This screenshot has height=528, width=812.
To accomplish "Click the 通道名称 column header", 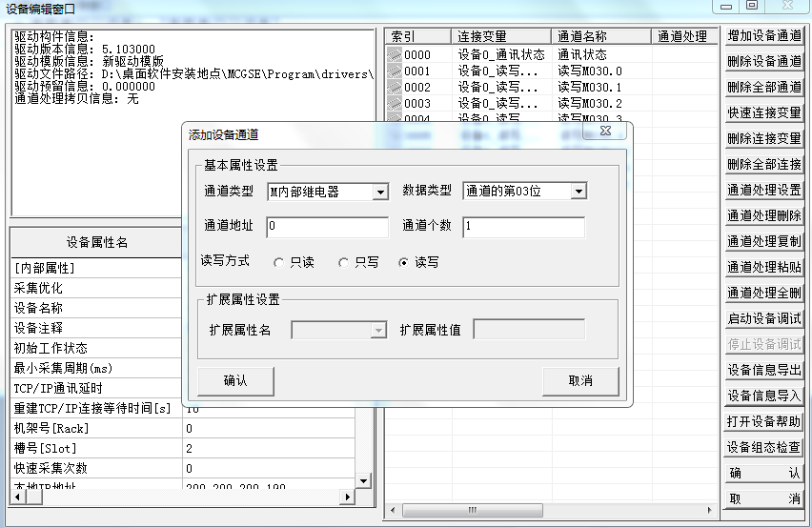I will 602,37.
